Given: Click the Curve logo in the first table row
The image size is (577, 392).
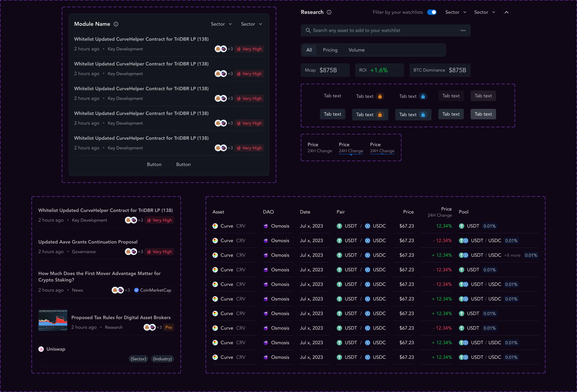Looking at the screenshot, I should pos(215,226).
